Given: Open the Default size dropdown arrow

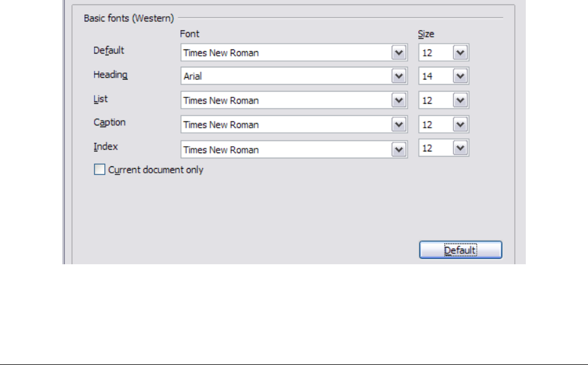Looking at the screenshot, I should pyautogui.click(x=459, y=53).
